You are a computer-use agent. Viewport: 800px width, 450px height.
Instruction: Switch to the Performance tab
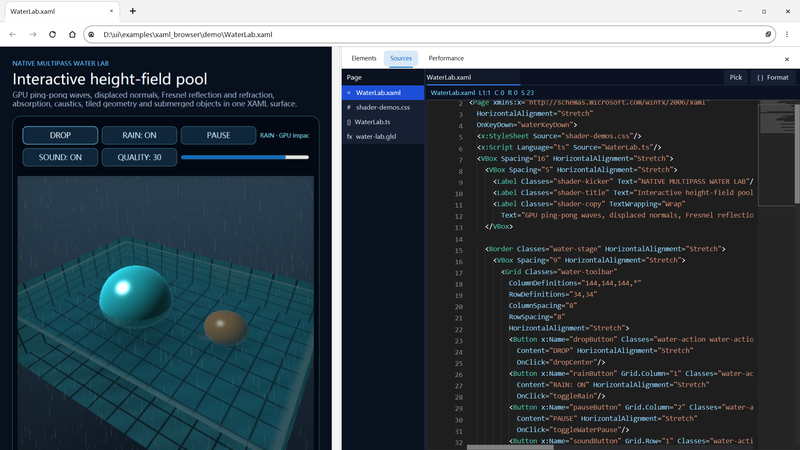(446, 58)
